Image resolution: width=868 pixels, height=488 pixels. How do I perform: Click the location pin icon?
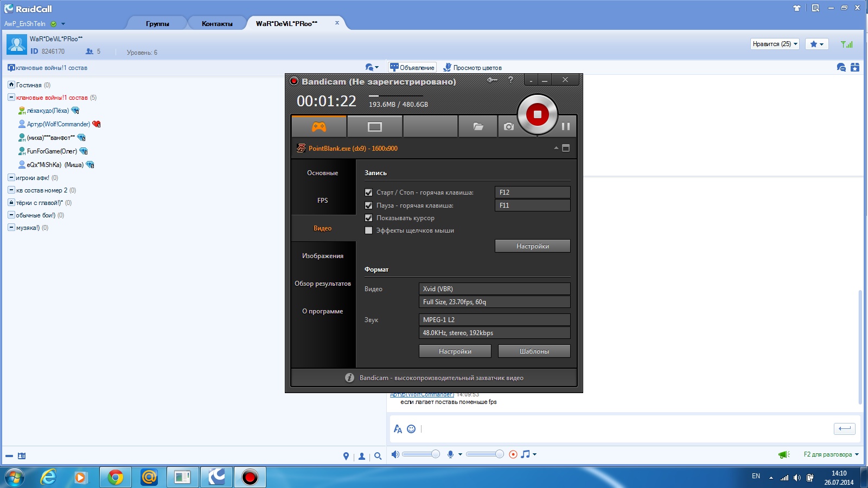(x=346, y=457)
